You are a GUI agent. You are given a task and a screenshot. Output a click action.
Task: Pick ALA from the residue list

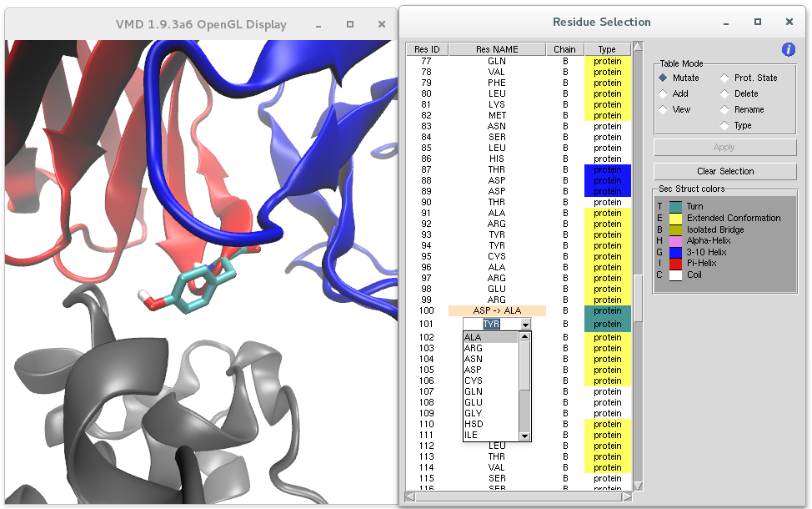point(473,338)
